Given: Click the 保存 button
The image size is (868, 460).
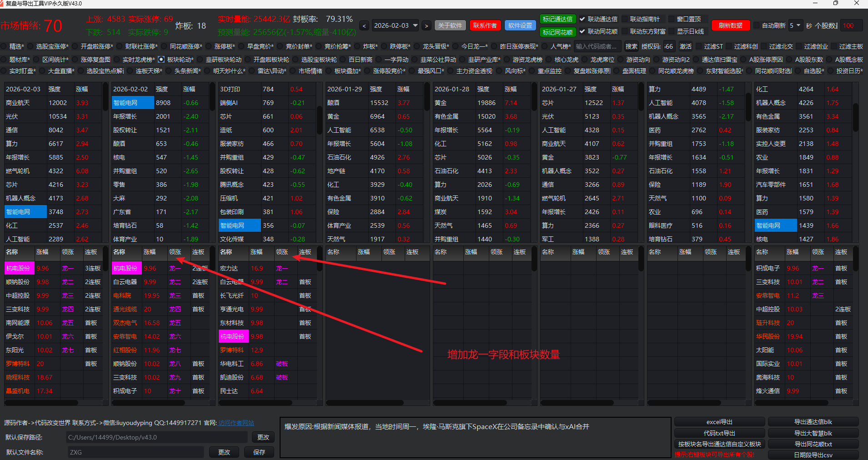Looking at the screenshot, I should 259,452.
